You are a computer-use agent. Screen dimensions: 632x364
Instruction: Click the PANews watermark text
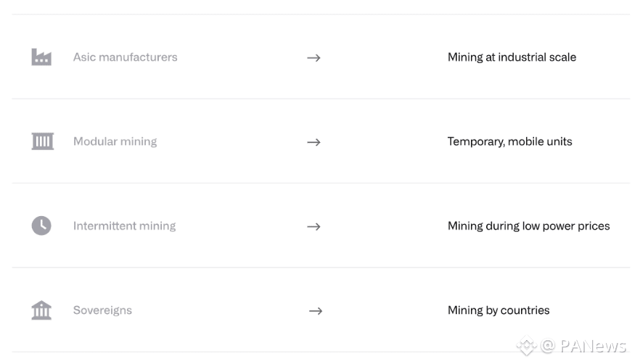[x=593, y=346]
